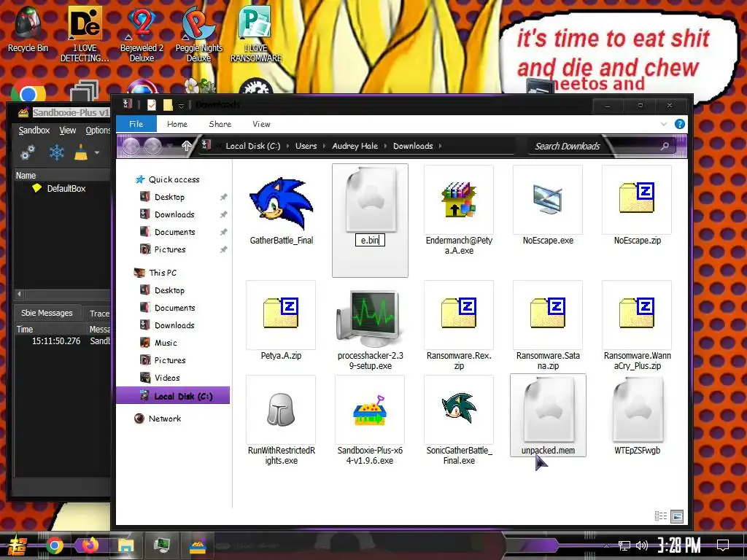Image resolution: width=747 pixels, height=560 pixels.
Task: Launch Firefox from the taskbar
Action: (90, 545)
